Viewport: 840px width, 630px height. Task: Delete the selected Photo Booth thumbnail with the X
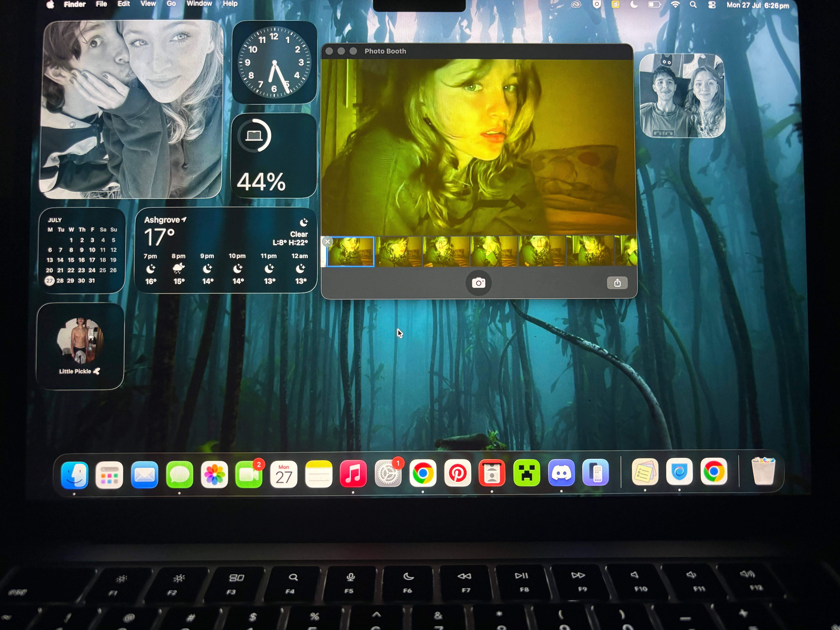tap(327, 241)
